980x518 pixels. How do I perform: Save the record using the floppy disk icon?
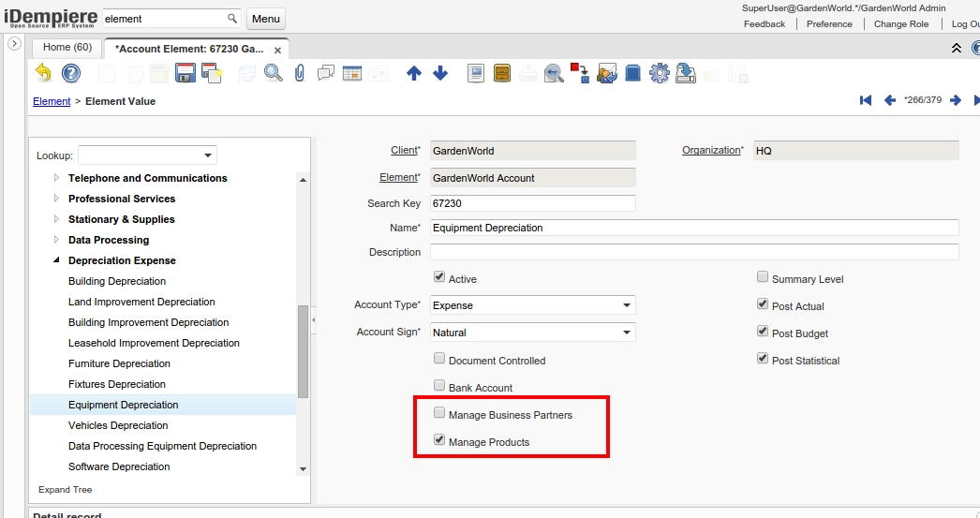coord(186,73)
